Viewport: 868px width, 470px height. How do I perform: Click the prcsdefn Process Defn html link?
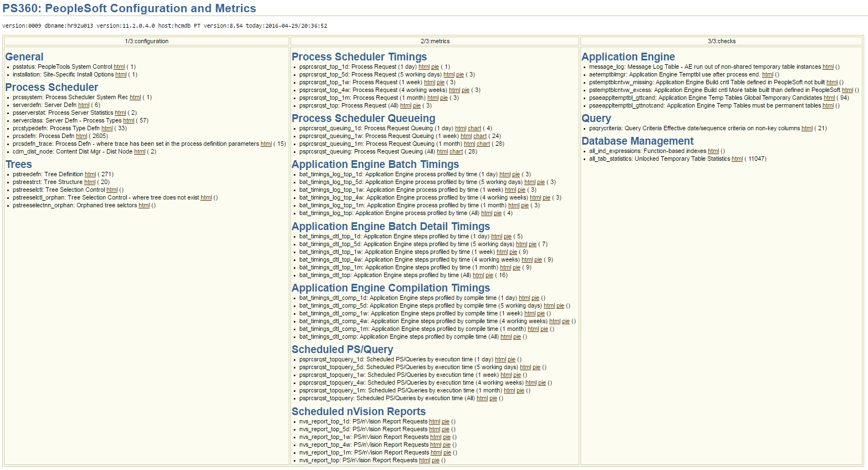pyautogui.click(x=81, y=136)
